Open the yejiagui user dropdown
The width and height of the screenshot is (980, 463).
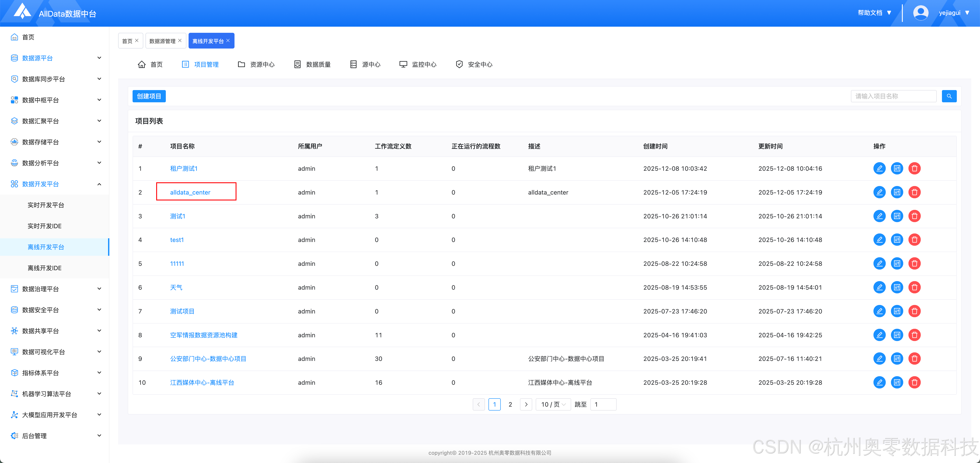(x=954, y=13)
